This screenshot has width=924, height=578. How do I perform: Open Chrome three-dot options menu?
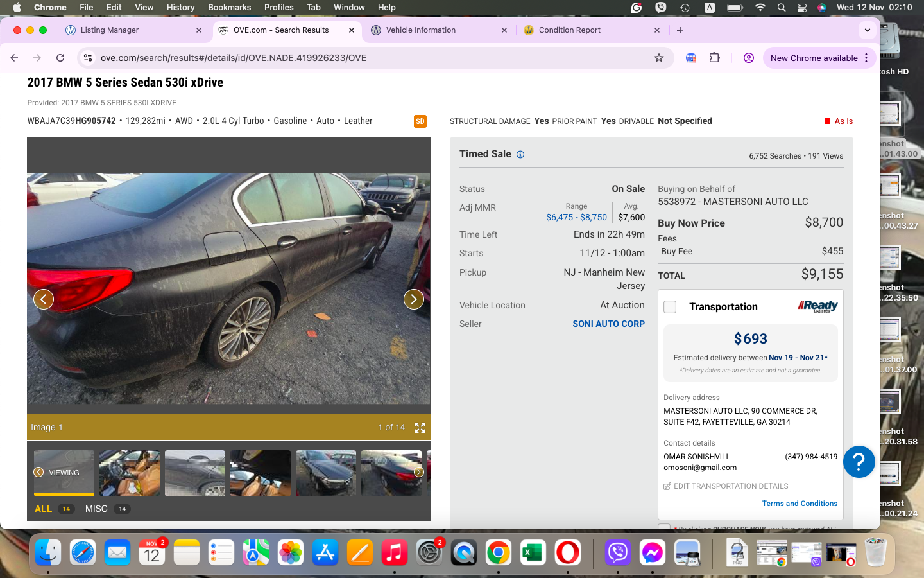(866, 58)
